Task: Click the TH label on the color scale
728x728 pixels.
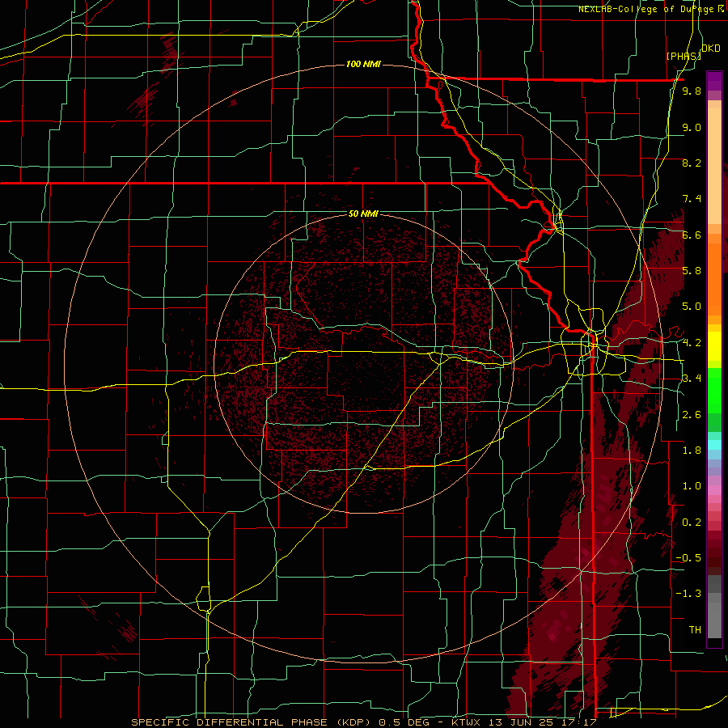Action: coord(695,630)
